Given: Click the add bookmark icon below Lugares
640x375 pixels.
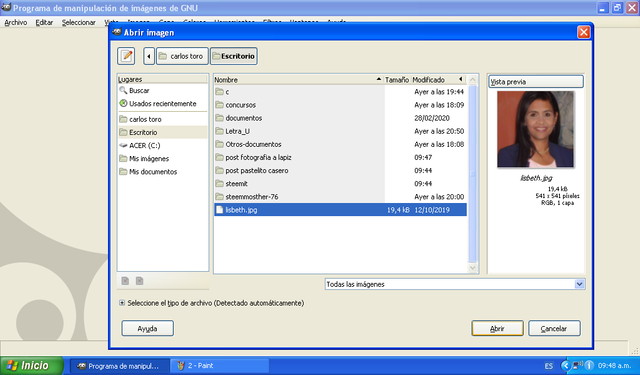Looking at the screenshot, I should (x=125, y=281).
